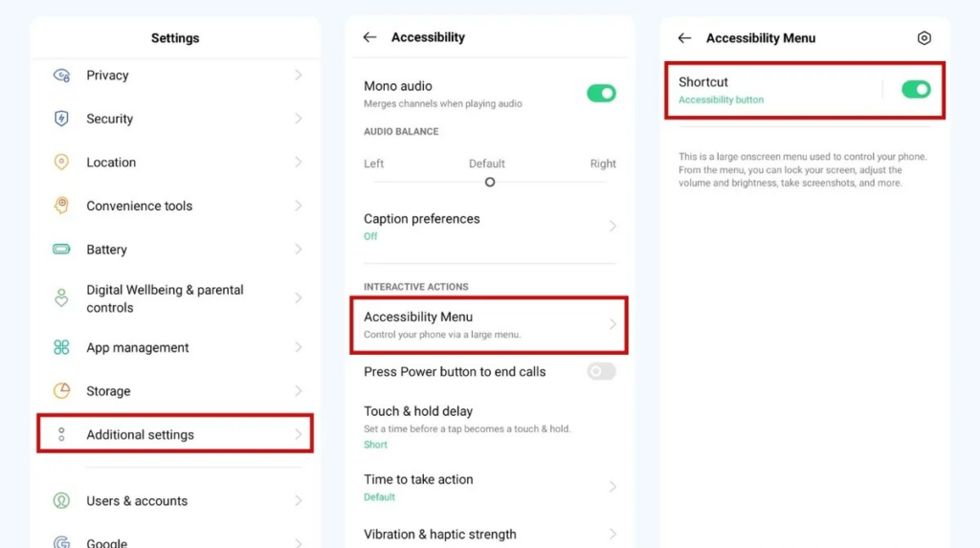Screen dimensions: 980x548
Task: Go back from Accessibility Menu screen
Action: click(x=684, y=38)
